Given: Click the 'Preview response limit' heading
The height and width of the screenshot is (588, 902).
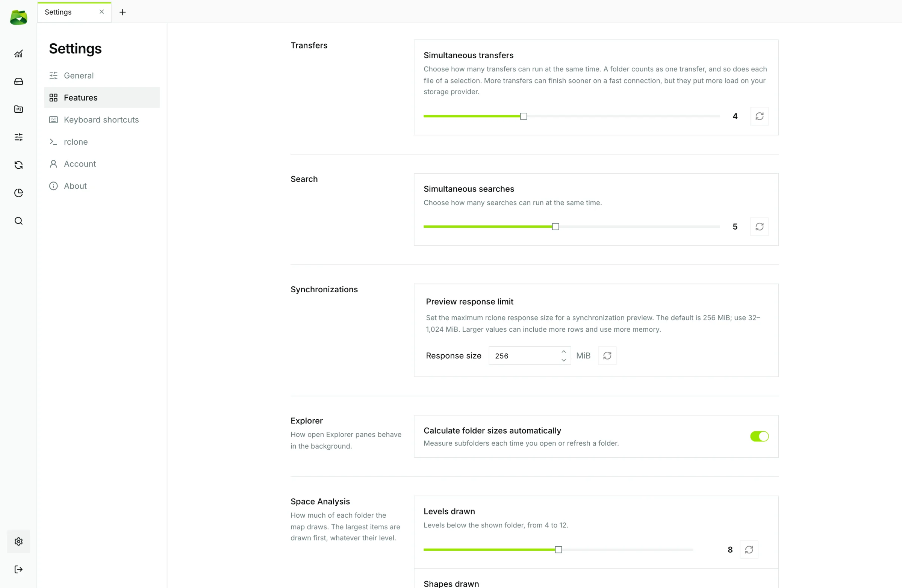Looking at the screenshot, I should click(469, 302).
